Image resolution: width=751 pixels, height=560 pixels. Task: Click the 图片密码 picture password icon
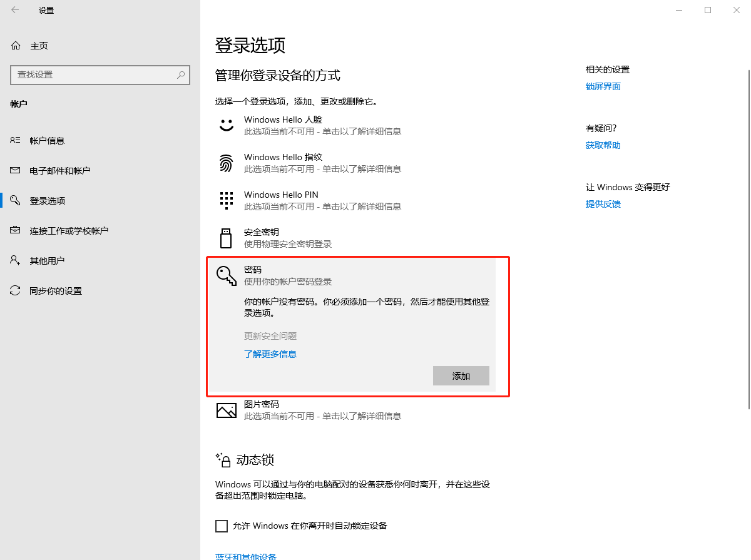click(x=226, y=409)
